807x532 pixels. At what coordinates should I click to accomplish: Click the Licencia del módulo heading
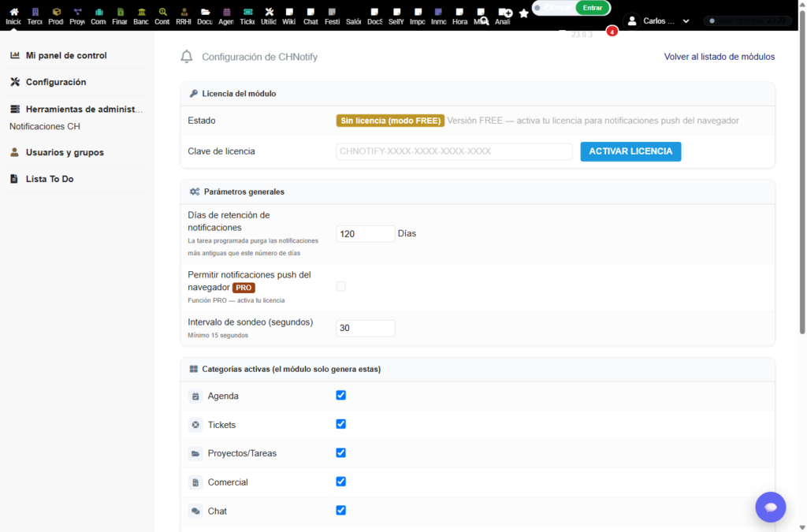239,94
